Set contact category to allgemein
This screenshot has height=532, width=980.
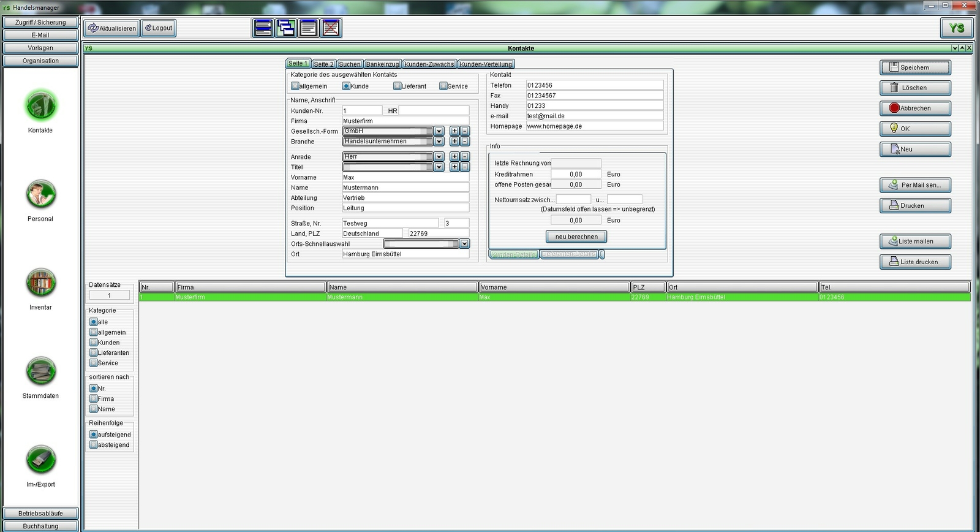(295, 86)
